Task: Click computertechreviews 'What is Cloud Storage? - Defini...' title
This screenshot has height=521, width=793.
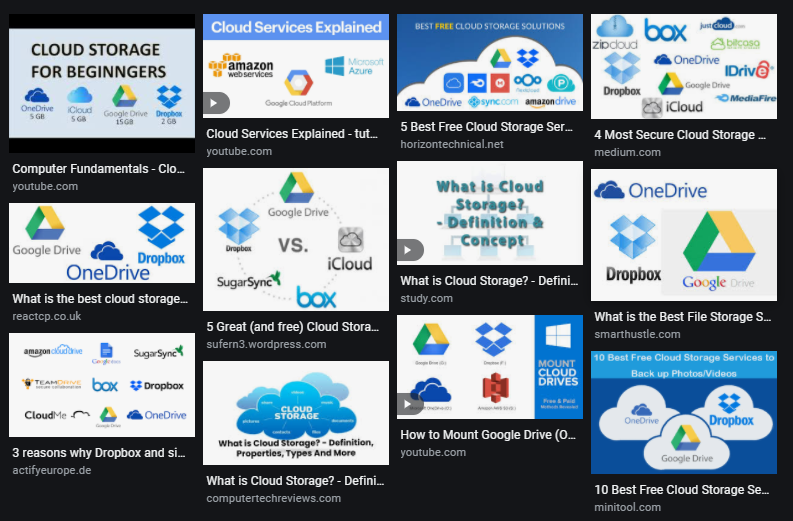Action: pyautogui.click(x=295, y=481)
